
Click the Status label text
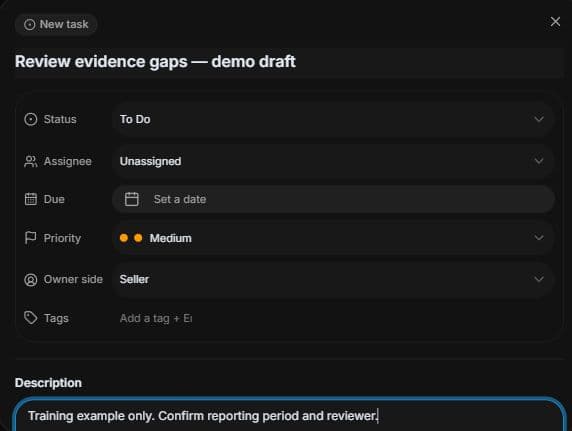click(60, 119)
